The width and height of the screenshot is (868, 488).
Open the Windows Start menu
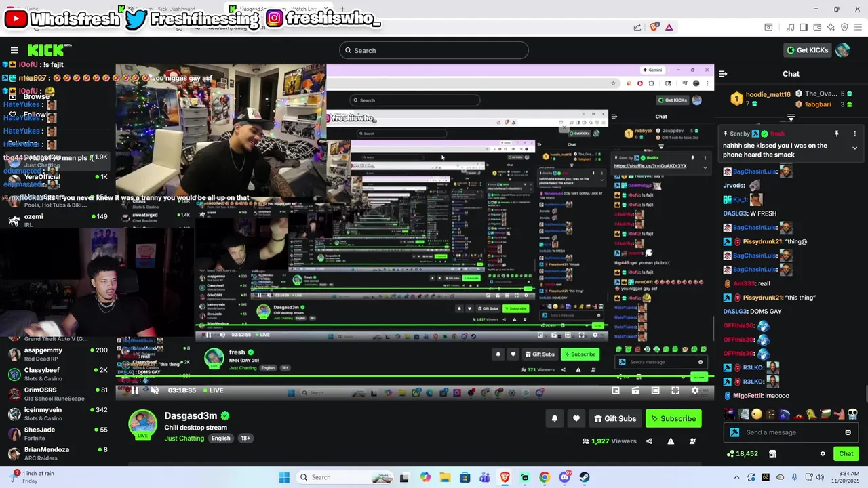tap(284, 477)
